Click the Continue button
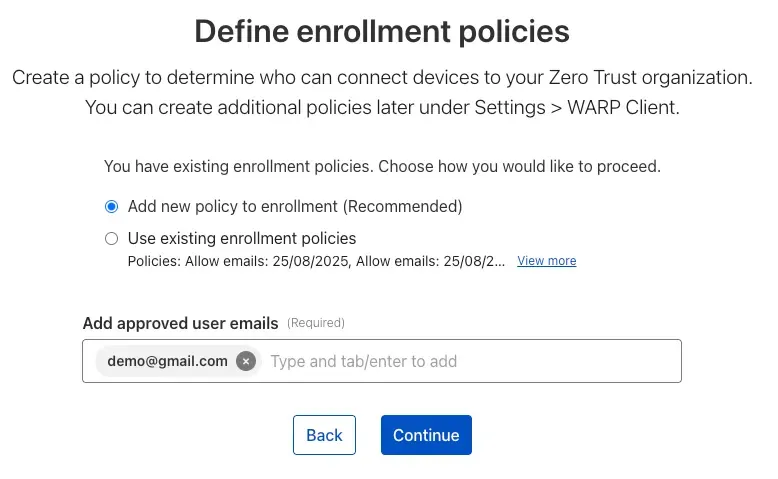778x479 pixels. (x=426, y=435)
